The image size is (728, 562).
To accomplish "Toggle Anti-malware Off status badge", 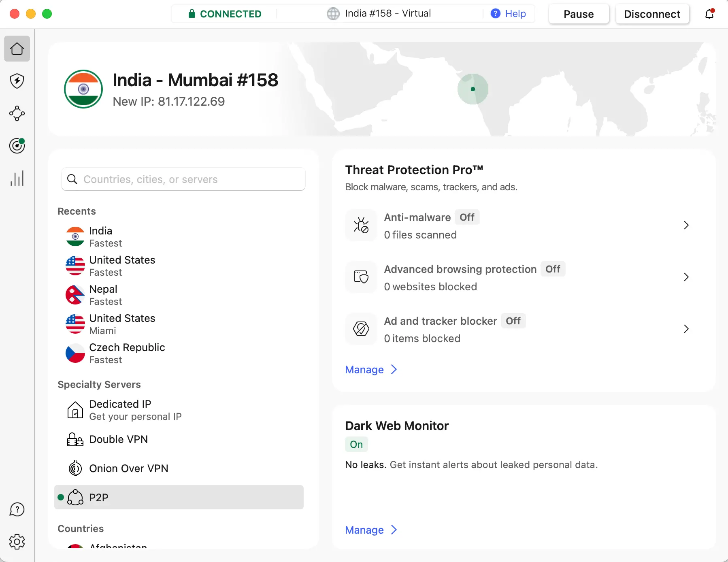I will pos(467,217).
